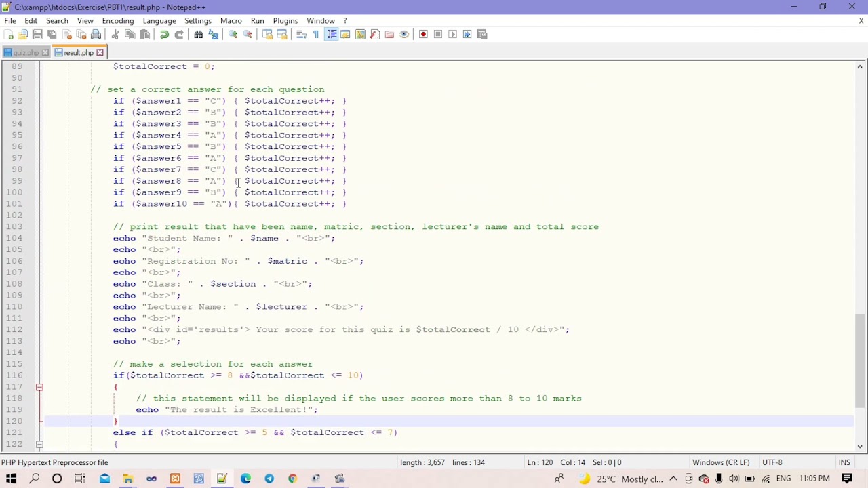
Task: Zoom out using the toolbar icon
Action: 248,35
